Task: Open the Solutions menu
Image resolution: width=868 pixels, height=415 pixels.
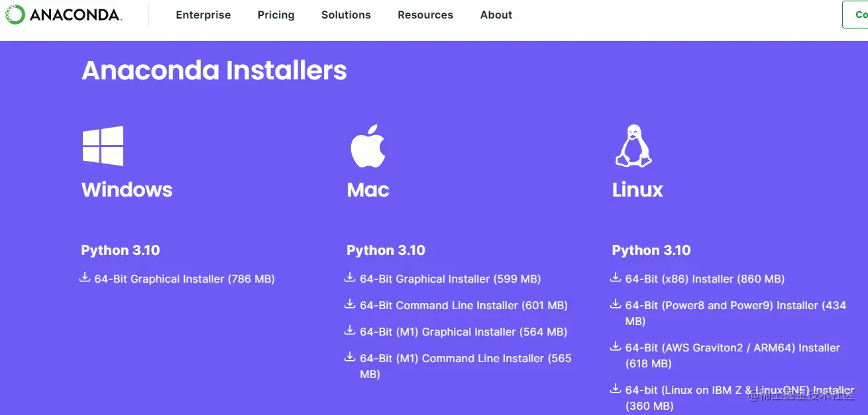Action: coord(346,15)
